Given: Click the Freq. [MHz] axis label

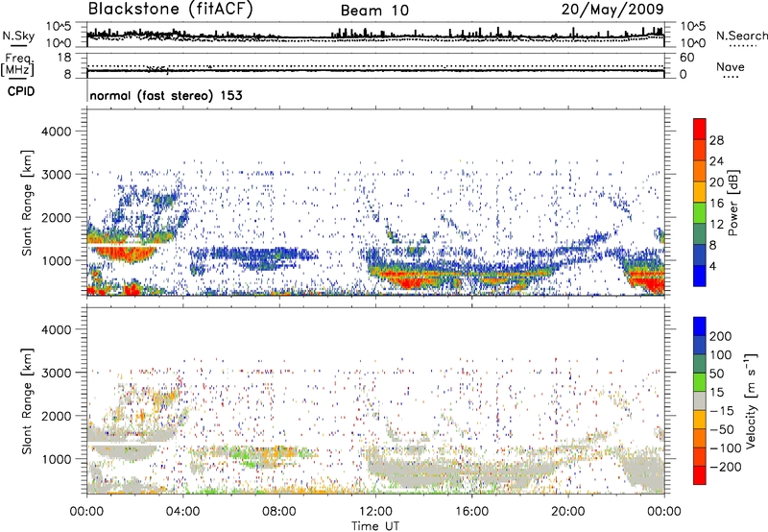Looking at the screenshot, I should [x=17, y=65].
